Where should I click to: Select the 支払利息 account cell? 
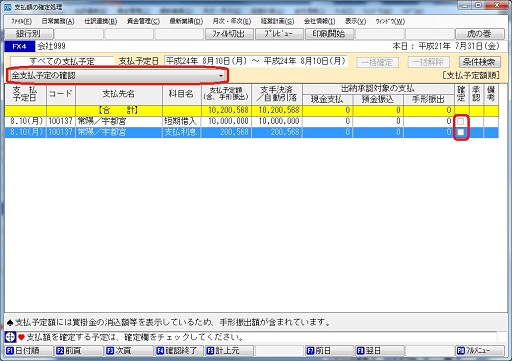coord(182,132)
